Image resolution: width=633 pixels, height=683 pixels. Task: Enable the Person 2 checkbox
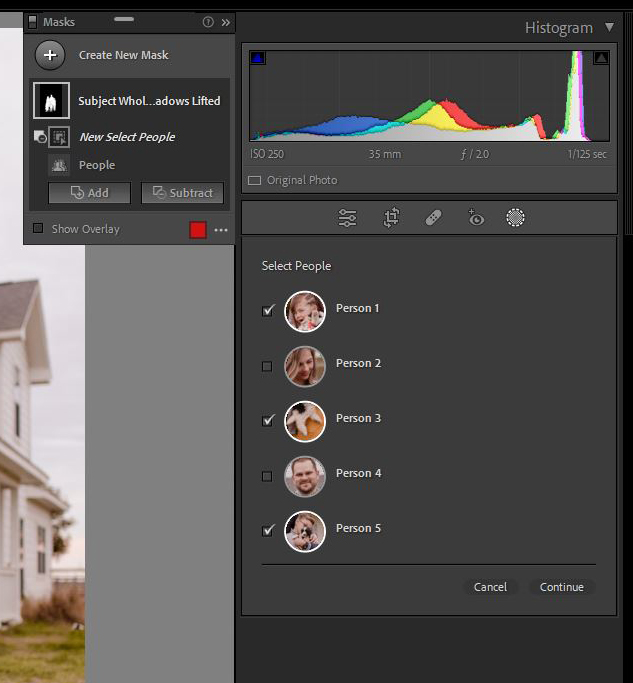[x=267, y=366]
